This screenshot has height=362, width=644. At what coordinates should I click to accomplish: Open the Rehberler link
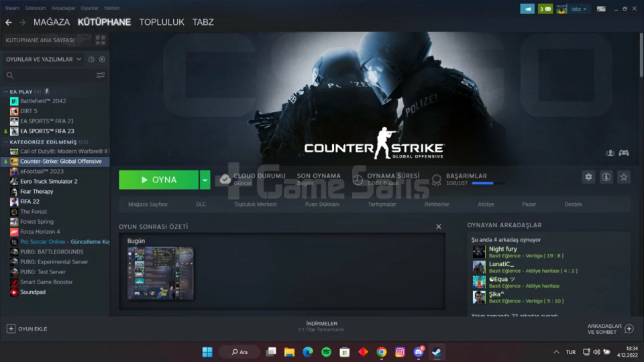point(437,204)
